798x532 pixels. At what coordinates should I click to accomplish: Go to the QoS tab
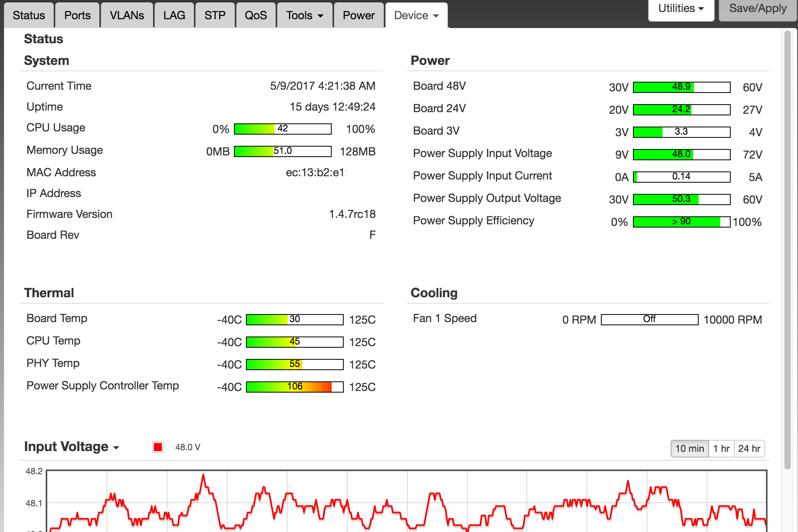point(256,15)
